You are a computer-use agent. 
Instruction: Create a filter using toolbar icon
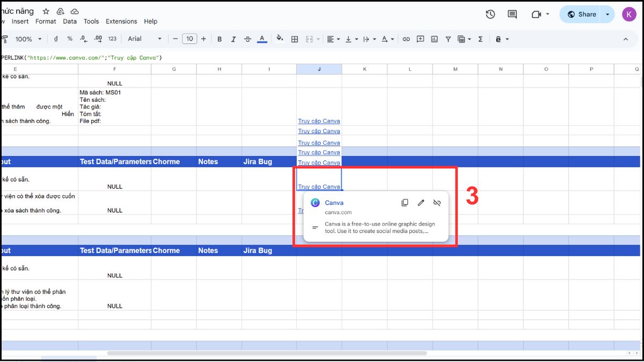tap(448, 39)
